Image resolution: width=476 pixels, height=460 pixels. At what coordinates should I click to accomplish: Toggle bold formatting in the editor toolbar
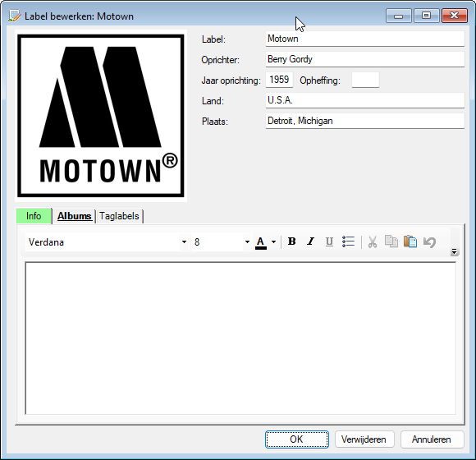point(291,241)
